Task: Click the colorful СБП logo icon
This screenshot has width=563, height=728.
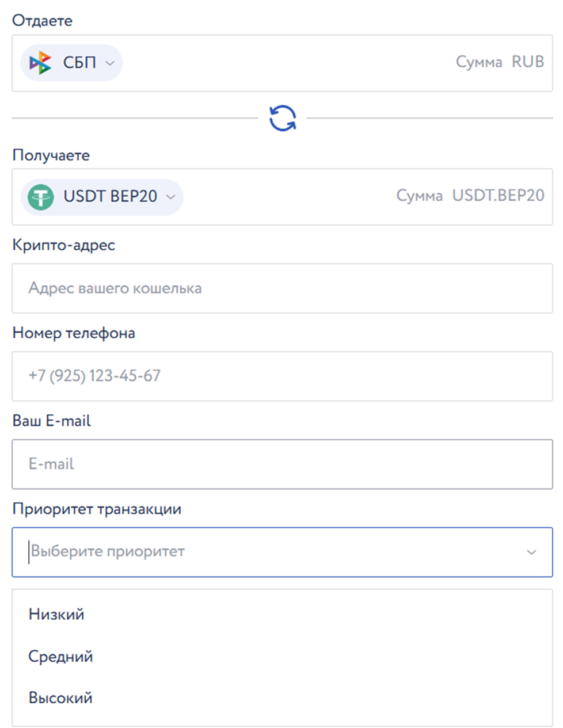Action: 40,63
